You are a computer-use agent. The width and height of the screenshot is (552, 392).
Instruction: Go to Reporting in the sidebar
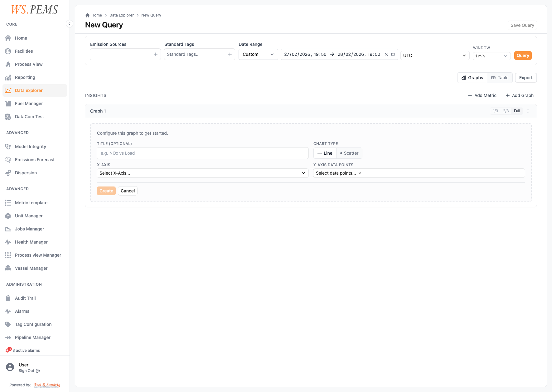35,77
